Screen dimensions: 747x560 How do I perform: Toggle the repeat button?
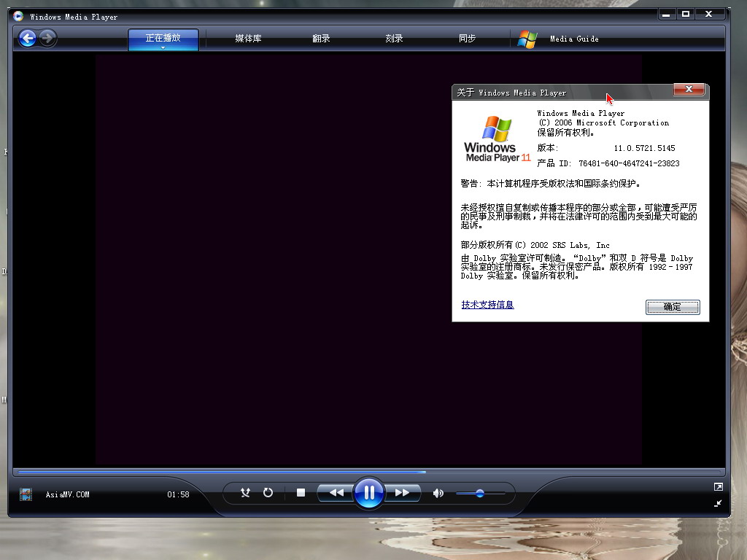coord(268,492)
